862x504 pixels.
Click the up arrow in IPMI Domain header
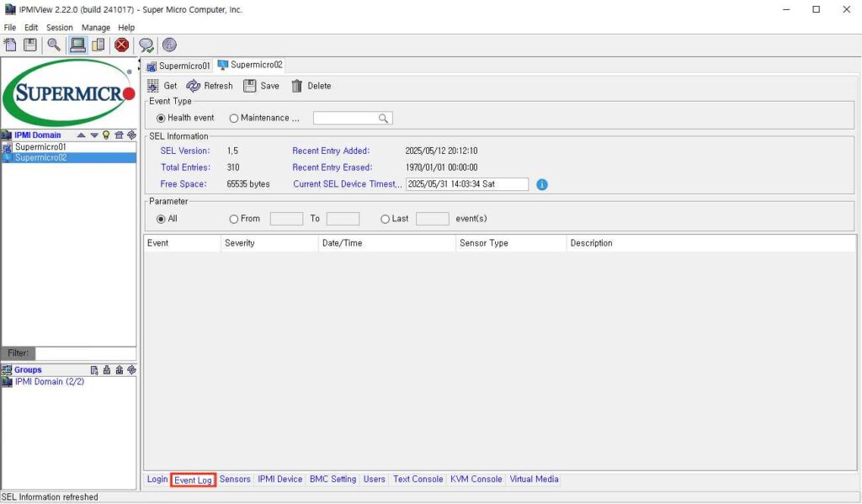[82, 135]
